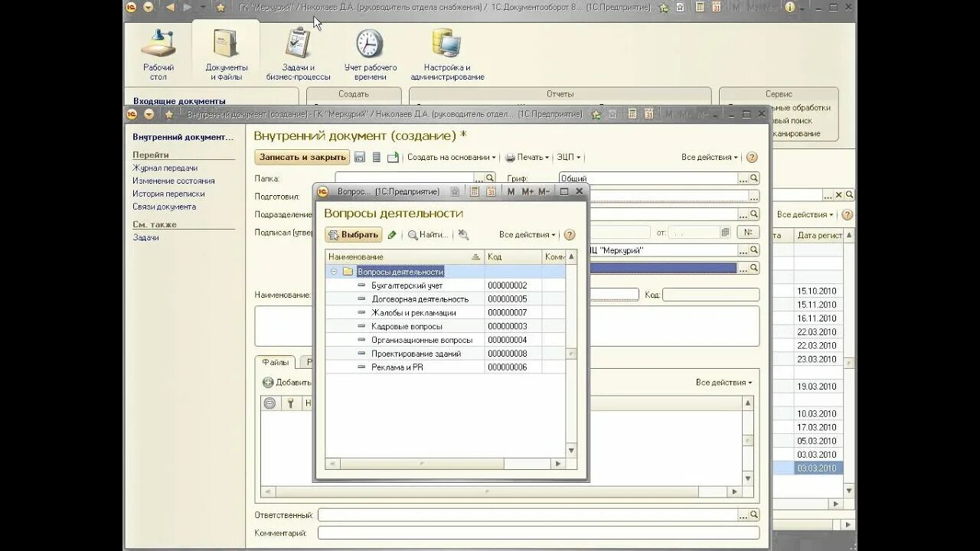Click the M+ button in the dialog title bar

528,191
